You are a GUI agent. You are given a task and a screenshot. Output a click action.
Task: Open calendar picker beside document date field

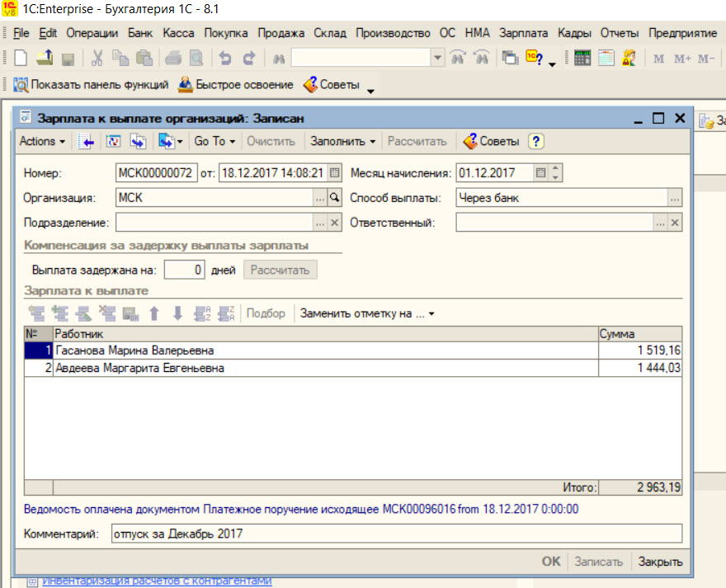point(335,173)
